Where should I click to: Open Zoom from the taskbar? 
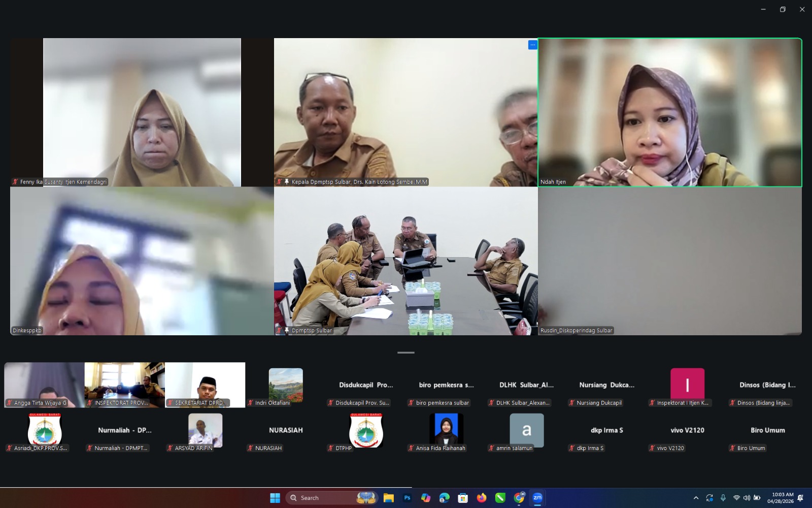click(537, 498)
